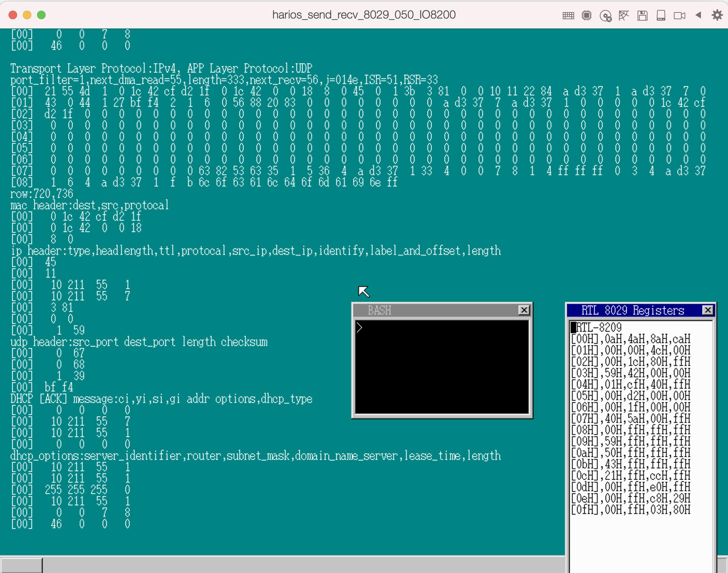728x573 pixels.
Task: Open the network web icon
Action: coord(624,15)
